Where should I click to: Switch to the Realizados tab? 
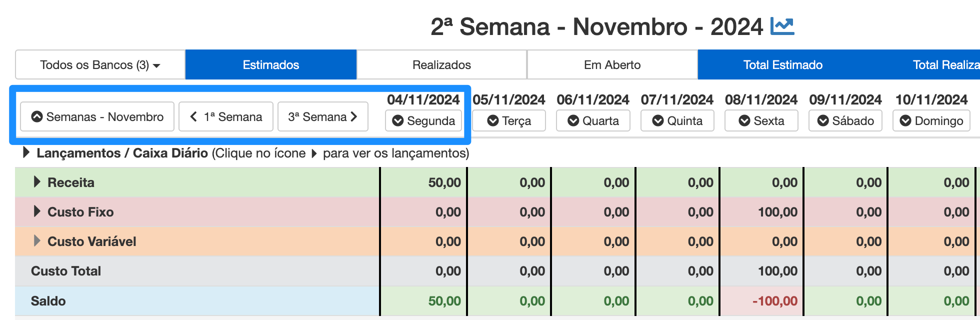coord(441,65)
